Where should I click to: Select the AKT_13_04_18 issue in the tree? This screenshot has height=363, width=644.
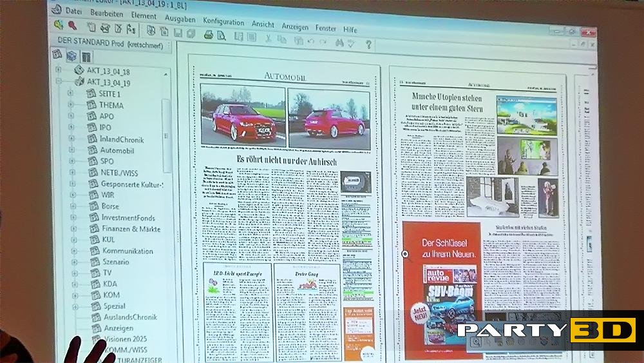click(108, 71)
